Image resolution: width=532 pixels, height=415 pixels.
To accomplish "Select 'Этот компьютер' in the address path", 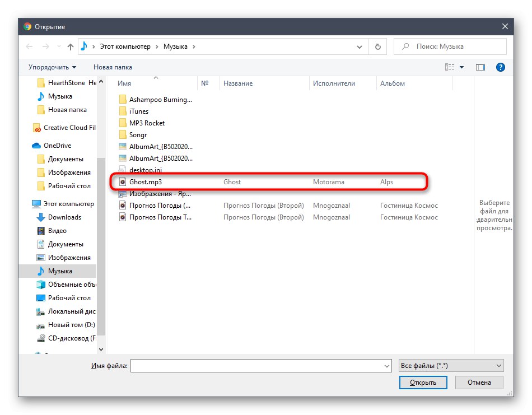I will coord(125,46).
